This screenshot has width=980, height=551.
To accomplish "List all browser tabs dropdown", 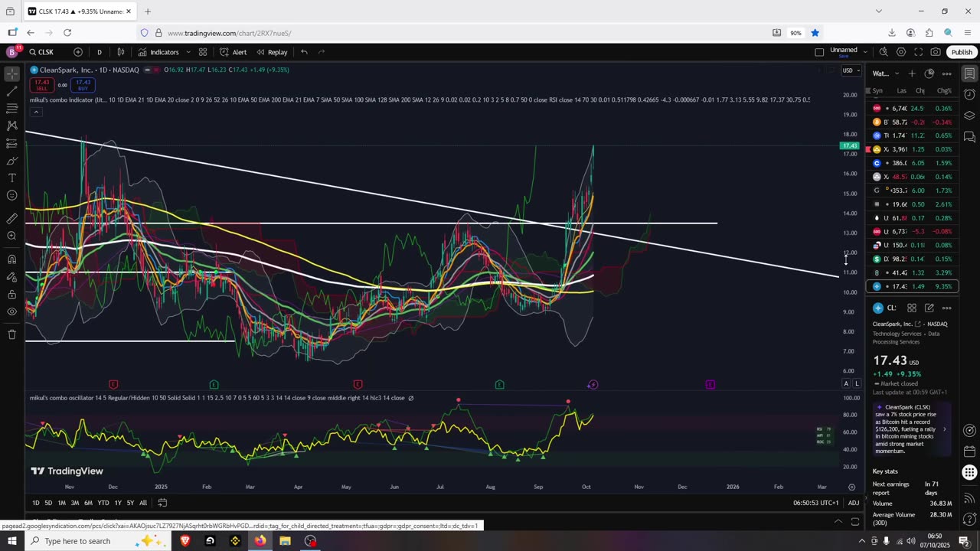I will (x=879, y=11).
